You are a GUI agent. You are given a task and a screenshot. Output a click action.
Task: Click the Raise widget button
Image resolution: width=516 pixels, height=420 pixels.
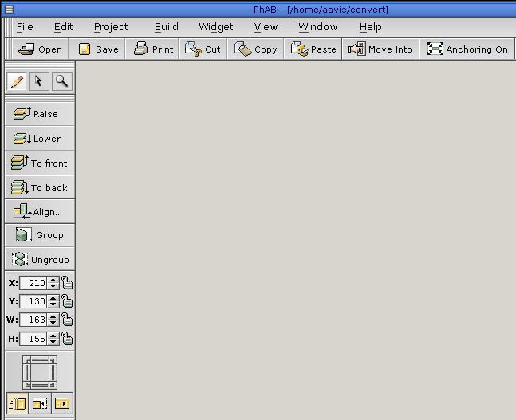pos(37,114)
